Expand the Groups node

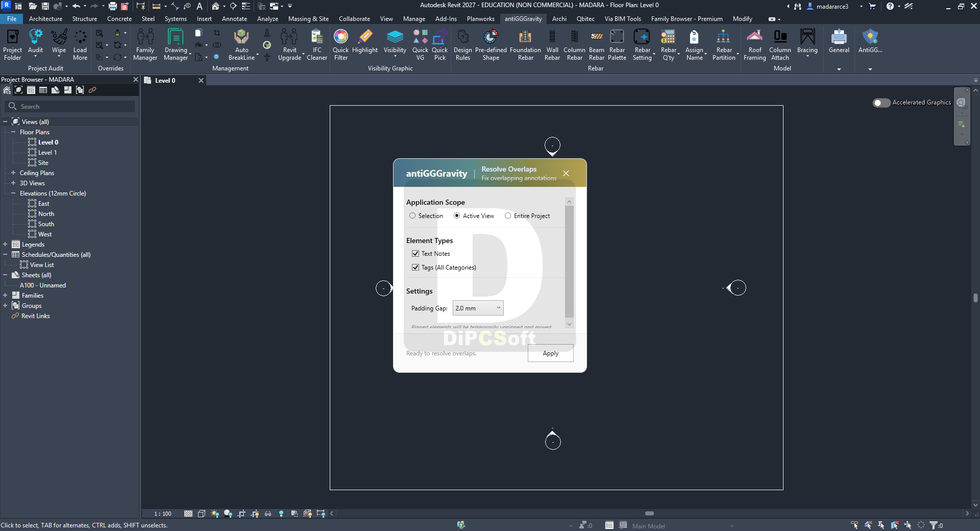[5, 306]
